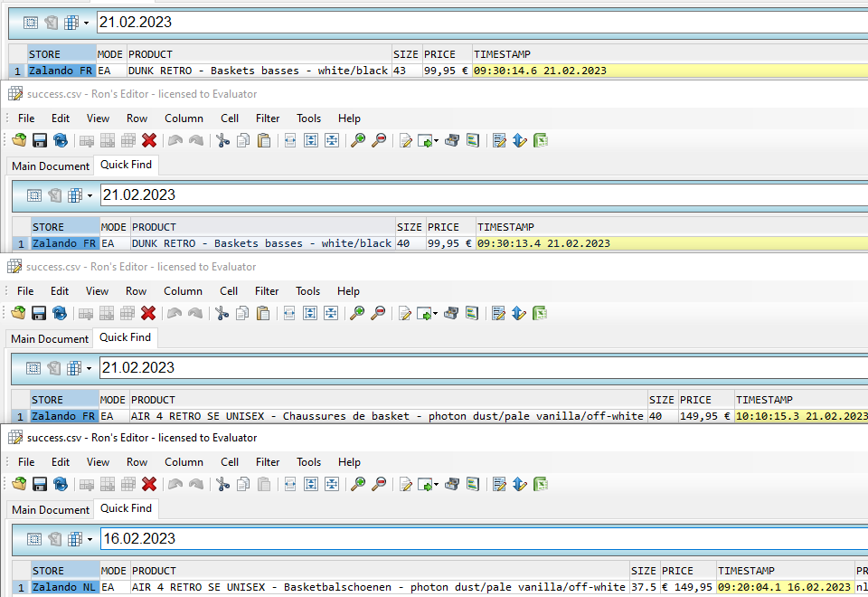
Task: Row menu in the 16.02.2023 window
Action: [137, 462]
